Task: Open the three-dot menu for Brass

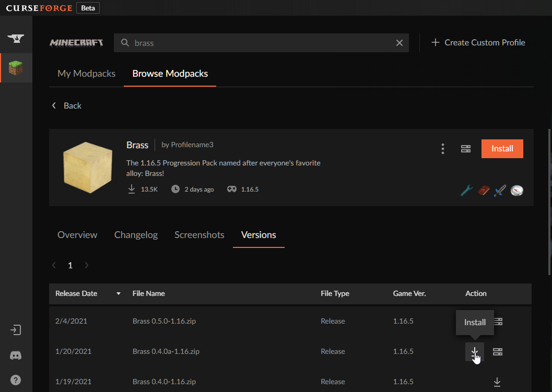Action: coord(443,149)
